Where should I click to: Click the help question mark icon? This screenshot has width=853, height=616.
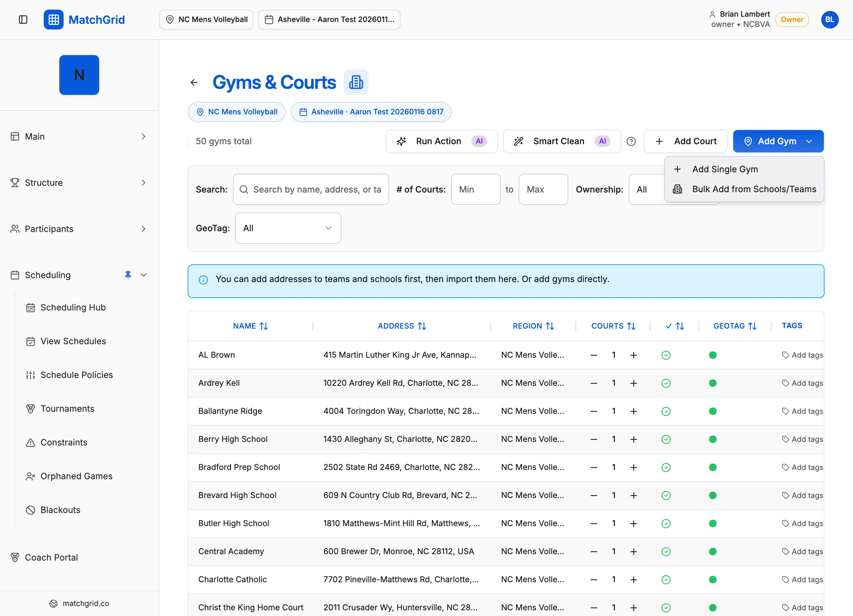pos(631,141)
